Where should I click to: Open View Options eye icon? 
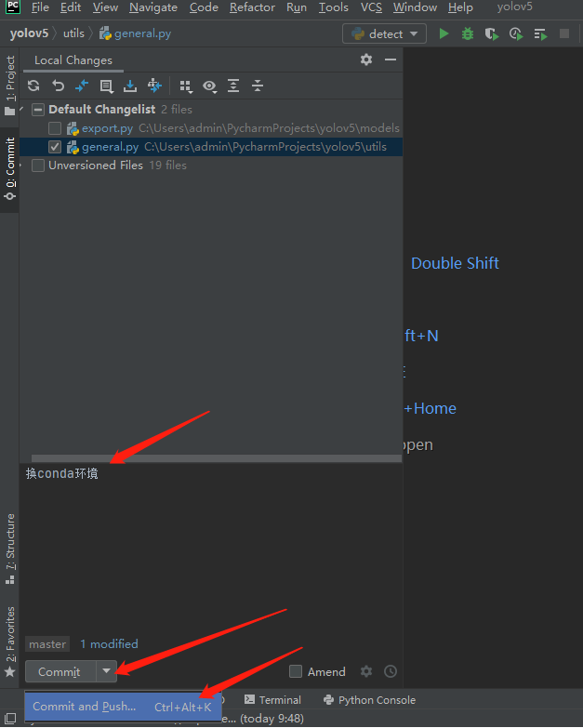click(x=210, y=86)
